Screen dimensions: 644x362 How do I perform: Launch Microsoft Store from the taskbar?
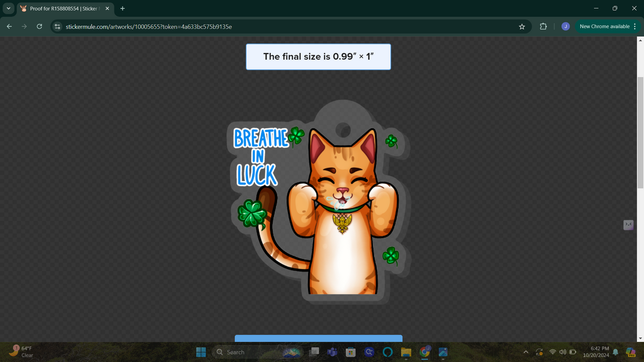click(x=351, y=352)
